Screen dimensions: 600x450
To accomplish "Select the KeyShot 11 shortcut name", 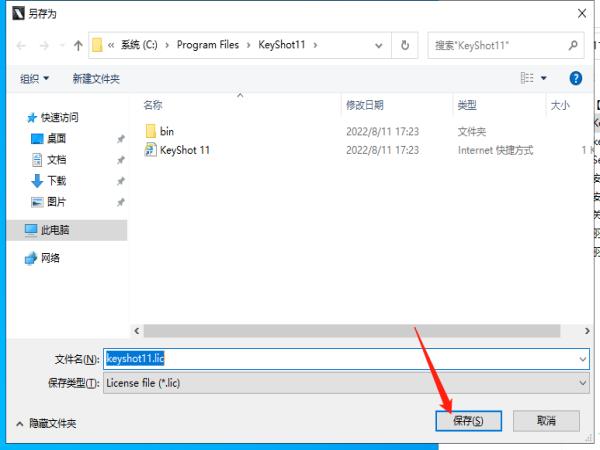I will (185, 150).
